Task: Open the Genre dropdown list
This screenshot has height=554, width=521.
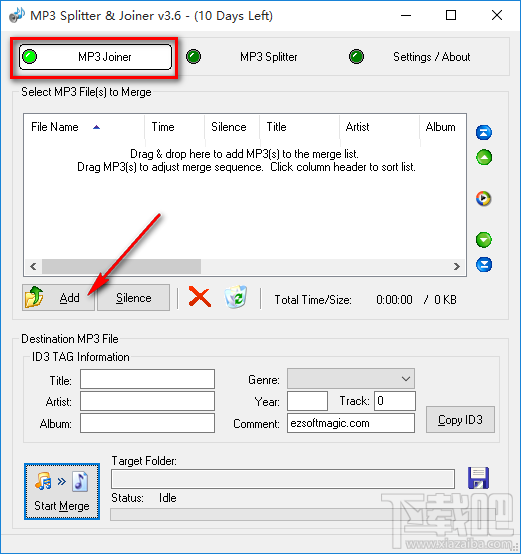Action: coord(351,379)
